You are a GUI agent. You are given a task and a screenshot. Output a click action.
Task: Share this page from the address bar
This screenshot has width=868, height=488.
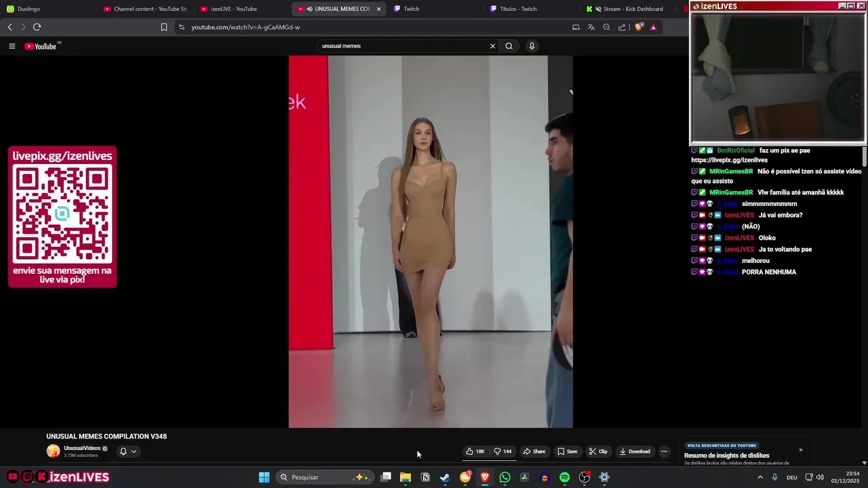tap(622, 27)
